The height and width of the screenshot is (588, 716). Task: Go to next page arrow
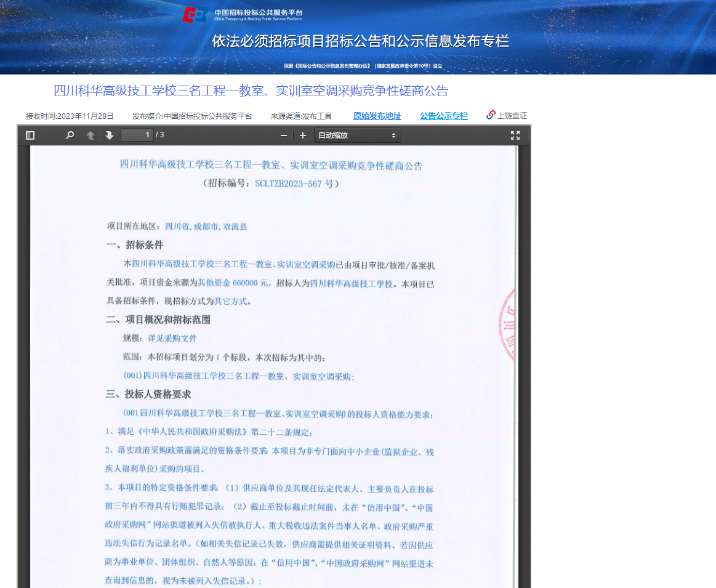click(110, 135)
